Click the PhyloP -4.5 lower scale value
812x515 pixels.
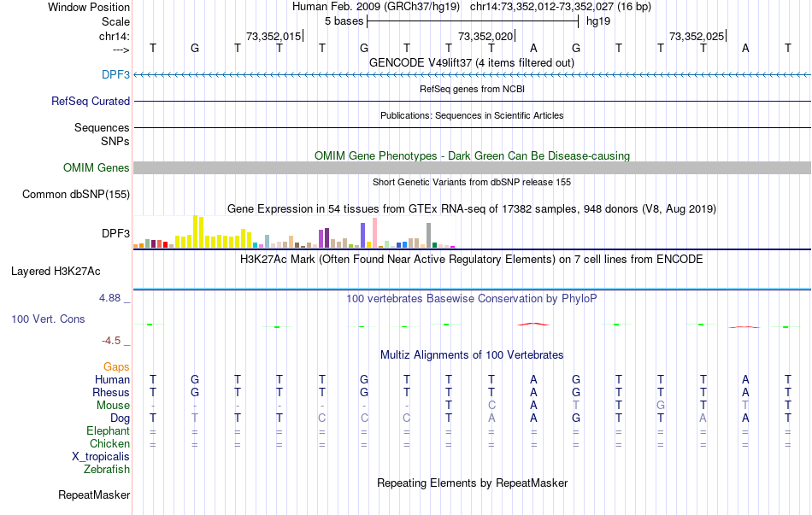tap(111, 341)
